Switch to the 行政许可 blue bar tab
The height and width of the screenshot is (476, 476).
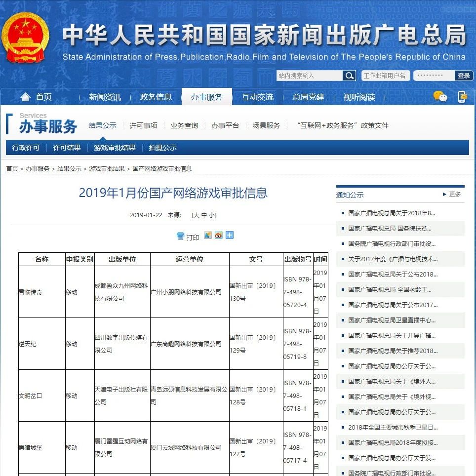[x=26, y=148]
